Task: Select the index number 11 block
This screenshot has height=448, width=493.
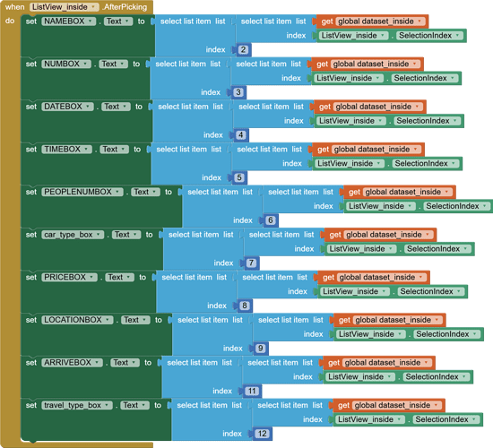Action: click(x=252, y=391)
